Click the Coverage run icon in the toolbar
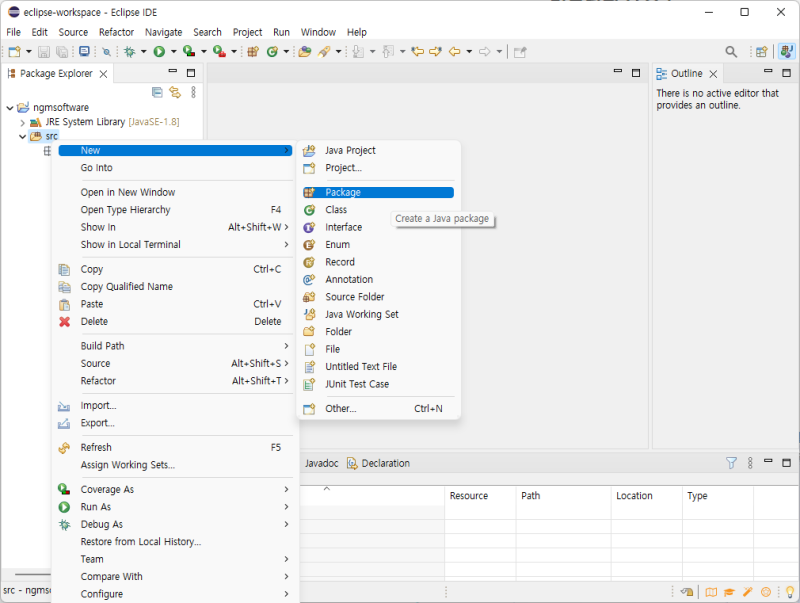Image resolution: width=800 pixels, height=603 pixels. 189,52
